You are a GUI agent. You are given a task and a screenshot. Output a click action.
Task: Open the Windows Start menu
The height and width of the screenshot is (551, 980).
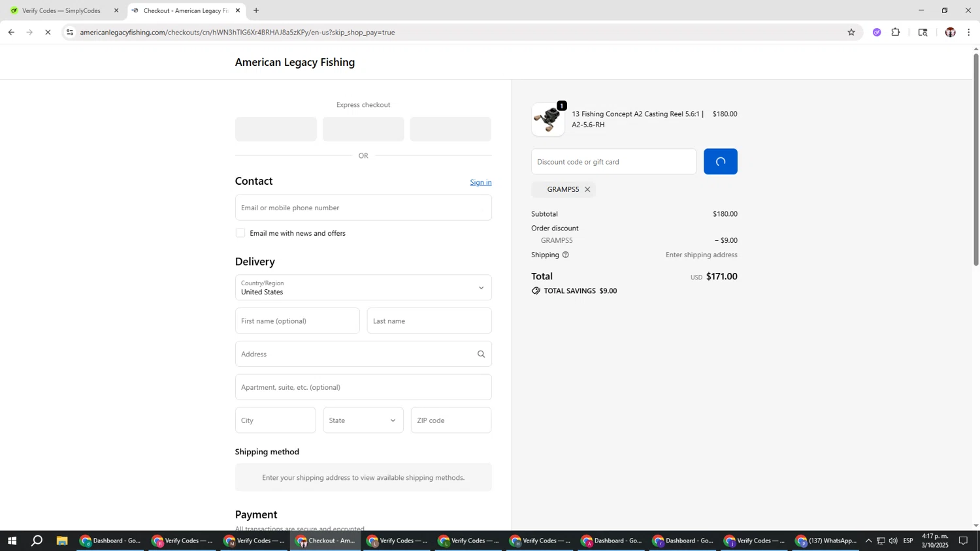(11, 541)
